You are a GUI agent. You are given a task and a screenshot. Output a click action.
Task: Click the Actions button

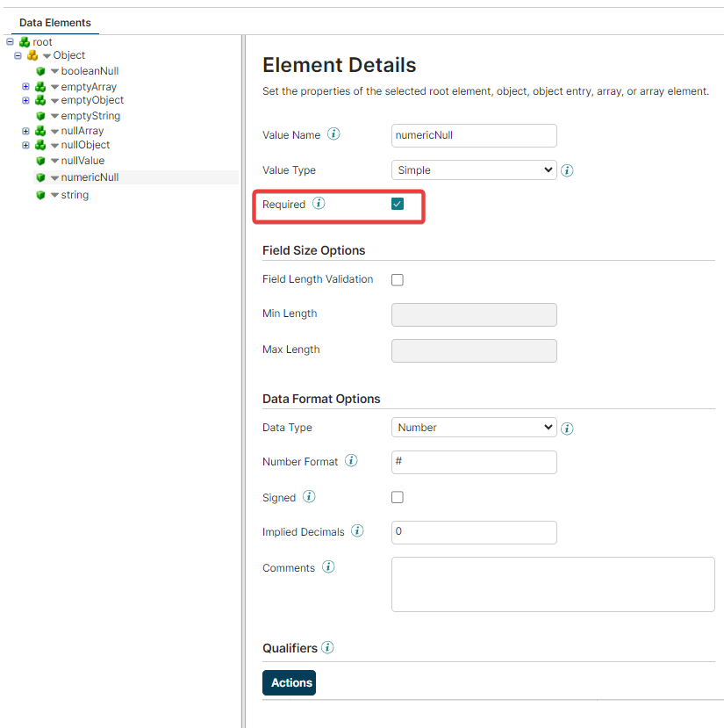point(289,682)
